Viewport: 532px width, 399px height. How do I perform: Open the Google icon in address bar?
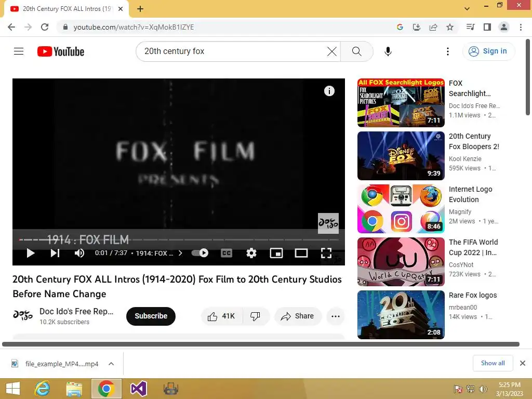[400, 27]
